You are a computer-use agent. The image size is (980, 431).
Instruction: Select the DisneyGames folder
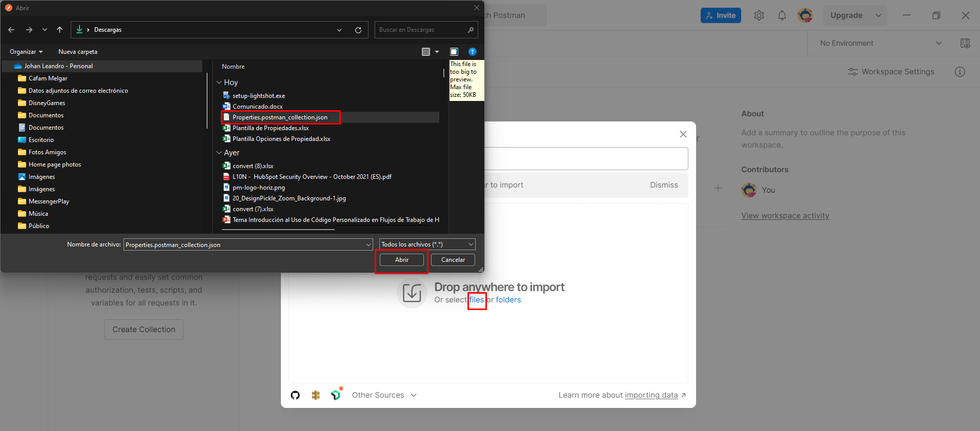(47, 103)
